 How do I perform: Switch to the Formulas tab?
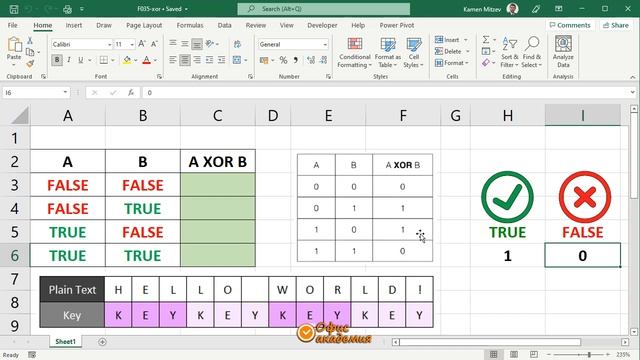click(190, 25)
